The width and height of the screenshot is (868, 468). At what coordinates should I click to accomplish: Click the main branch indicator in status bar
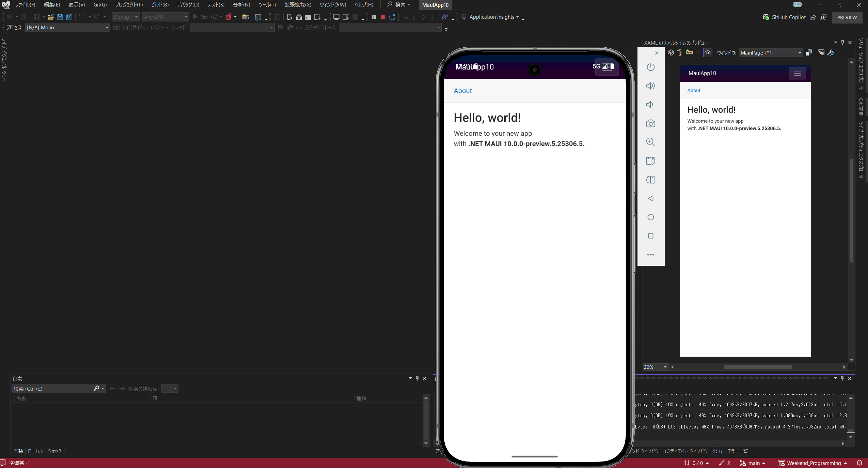[753, 463]
